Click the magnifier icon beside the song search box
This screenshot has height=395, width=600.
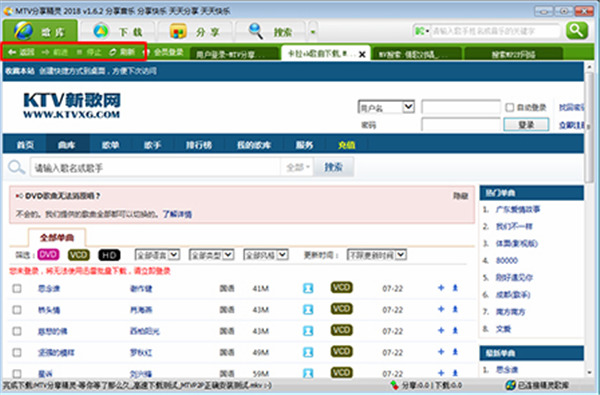click(x=16, y=167)
